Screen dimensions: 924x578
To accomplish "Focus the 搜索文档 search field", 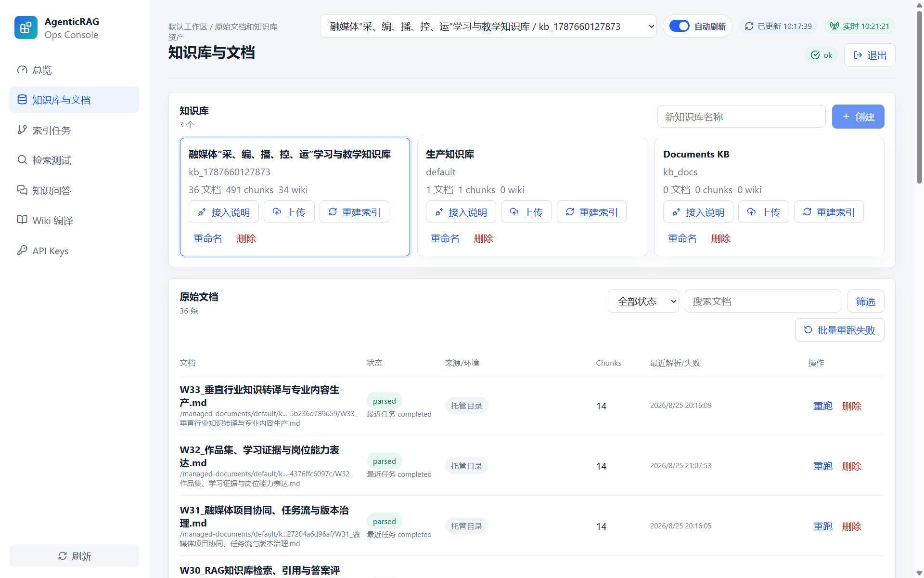I will [x=763, y=301].
